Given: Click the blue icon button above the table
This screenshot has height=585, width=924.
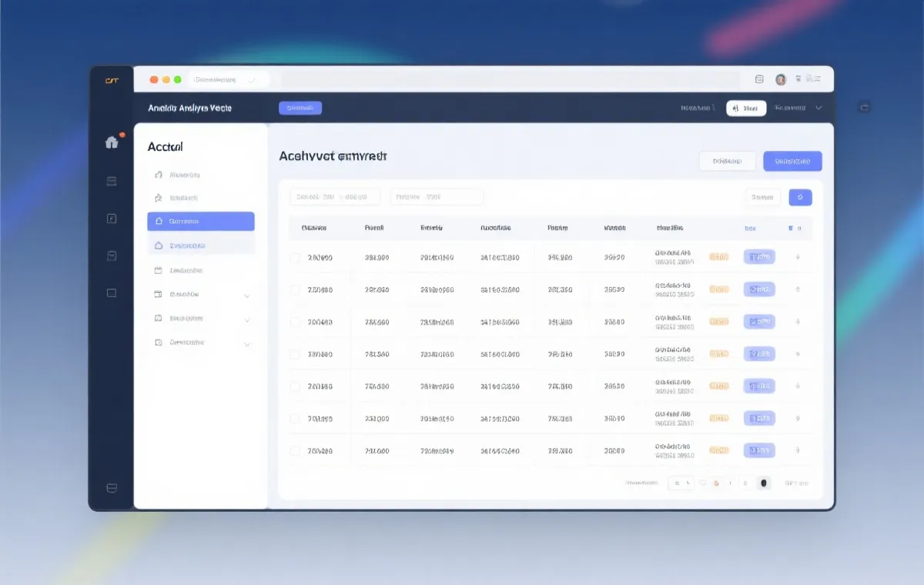Looking at the screenshot, I should [800, 198].
